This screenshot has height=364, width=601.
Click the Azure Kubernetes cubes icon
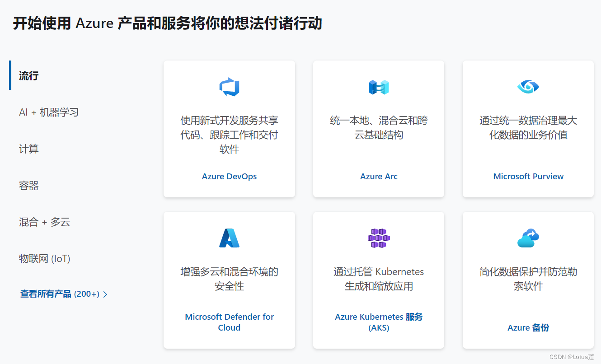(379, 238)
